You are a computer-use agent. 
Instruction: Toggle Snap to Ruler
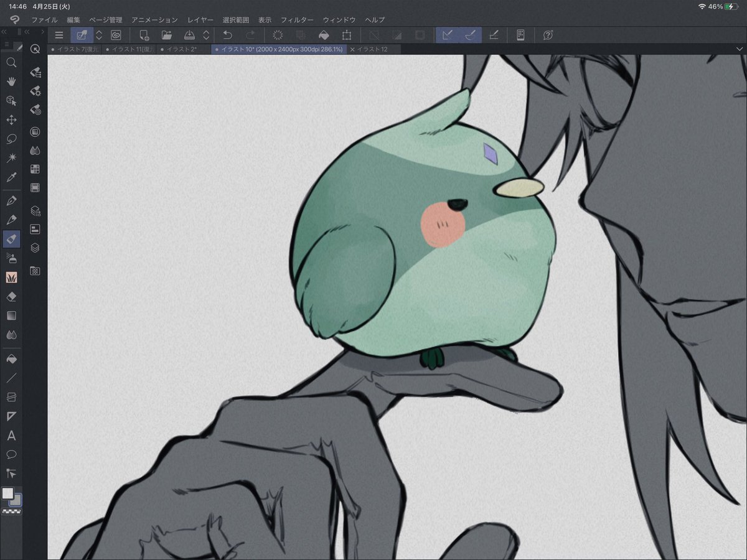click(x=447, y=35)
